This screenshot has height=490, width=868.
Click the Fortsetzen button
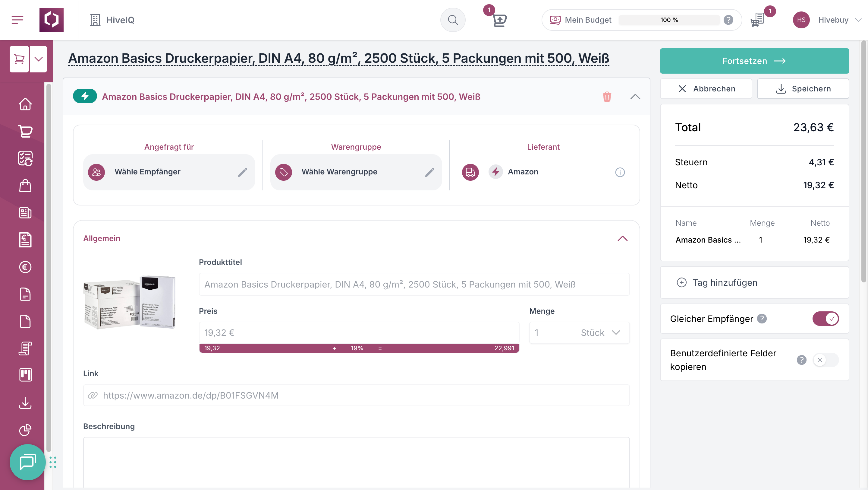[754, 61]
